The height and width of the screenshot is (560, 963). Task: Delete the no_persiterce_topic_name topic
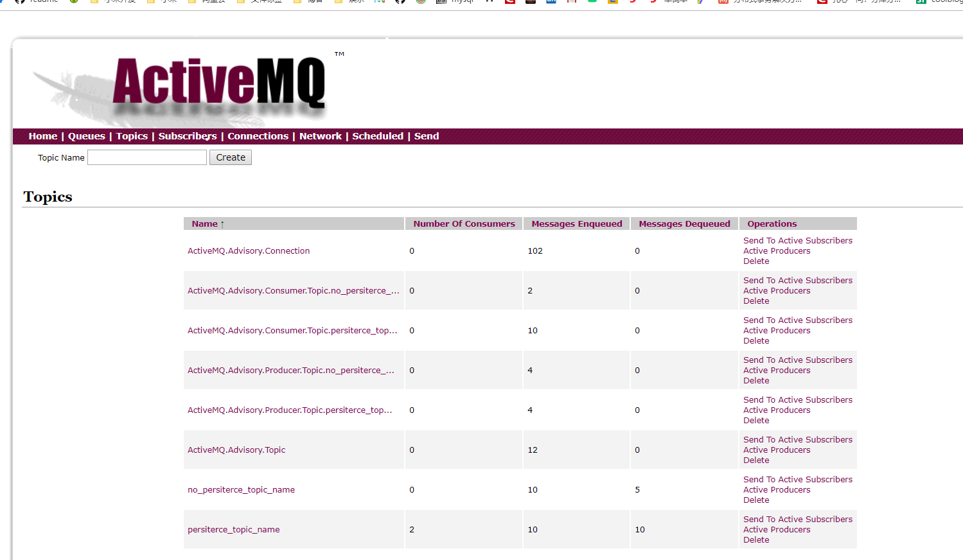click(x=756, y=500)
